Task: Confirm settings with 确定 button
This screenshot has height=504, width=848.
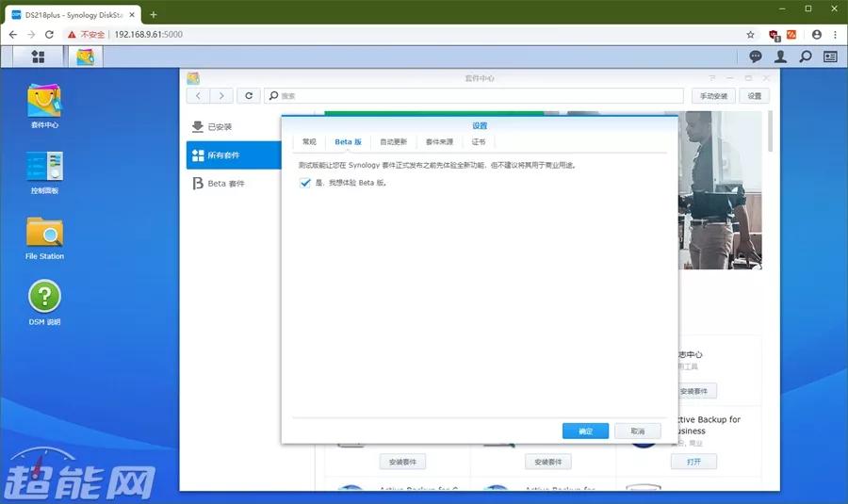Action: click(x=585, y=431)
